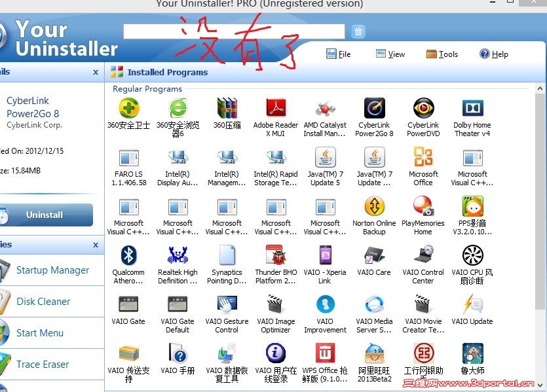
Task: Select 阿里旺旺 2013Beta2 icon
Action: (x=374, y=353)
